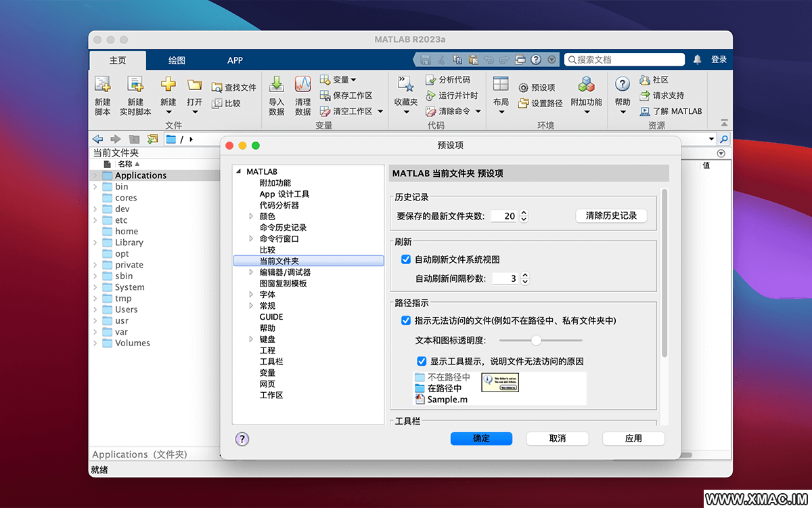Click the forward arrow in the address bar
This screenshot has height=508, width=812.
[x=116, y=139]
